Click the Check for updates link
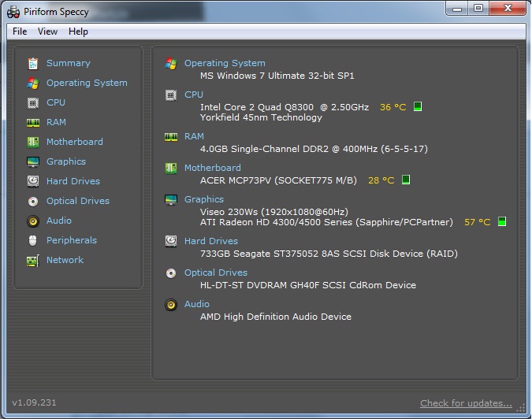The image size is (532, 419). pos(466,403)
